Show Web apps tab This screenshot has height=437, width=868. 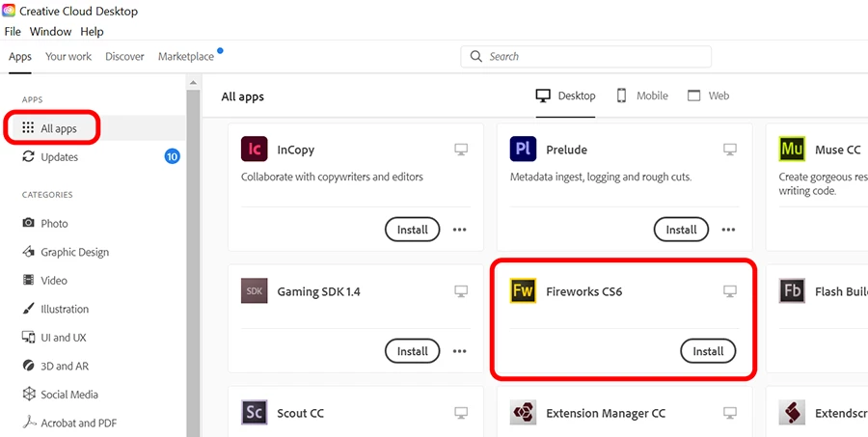(x=708, y=96)
